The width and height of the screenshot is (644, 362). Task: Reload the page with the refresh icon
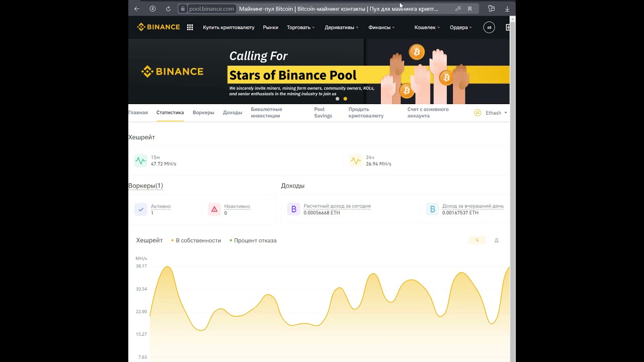[x=168, y=9]
